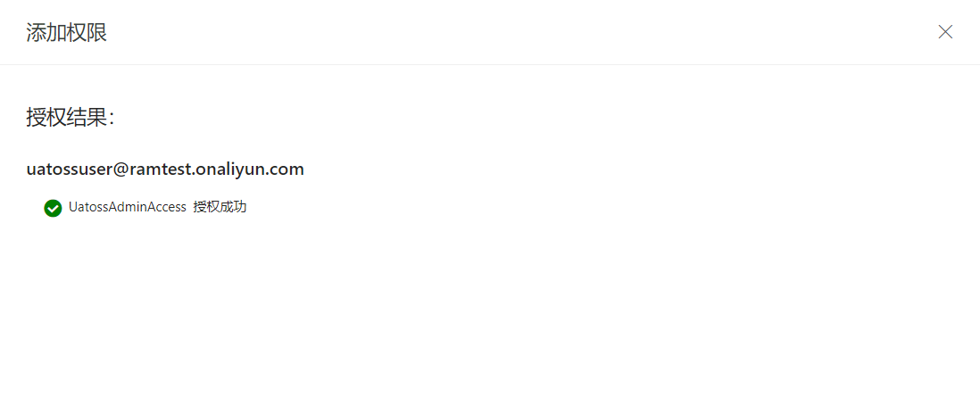Click the word Admin in the policy name

tap(126, 208)
